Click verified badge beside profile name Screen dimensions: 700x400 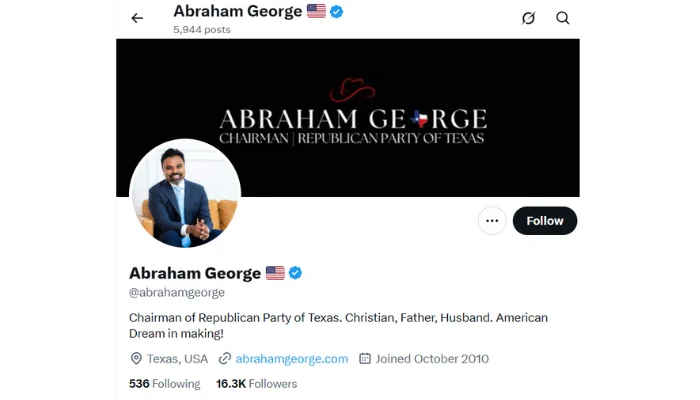coord(295,273)
